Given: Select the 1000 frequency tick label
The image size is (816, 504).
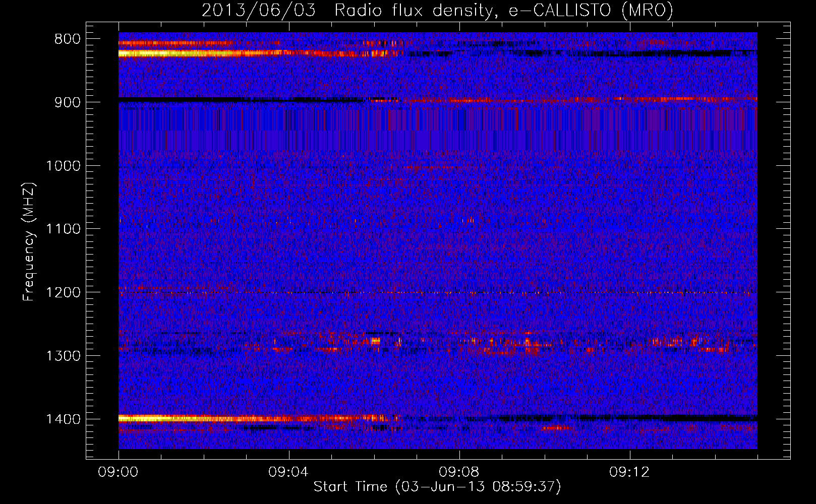Looking at the screenshot, I should 64,166.
